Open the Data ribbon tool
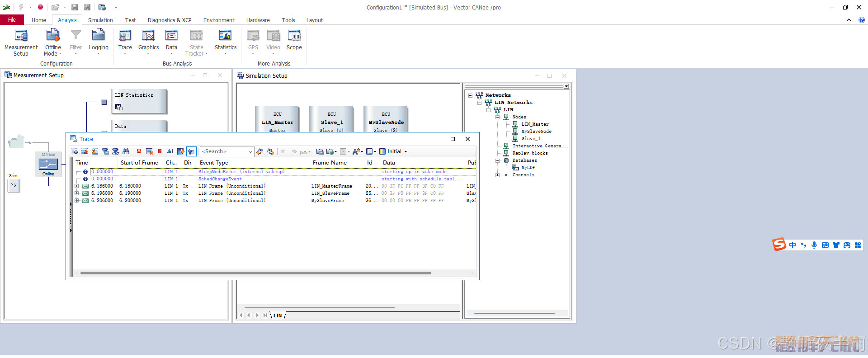 pyautogui.click(x=171, y=42)
